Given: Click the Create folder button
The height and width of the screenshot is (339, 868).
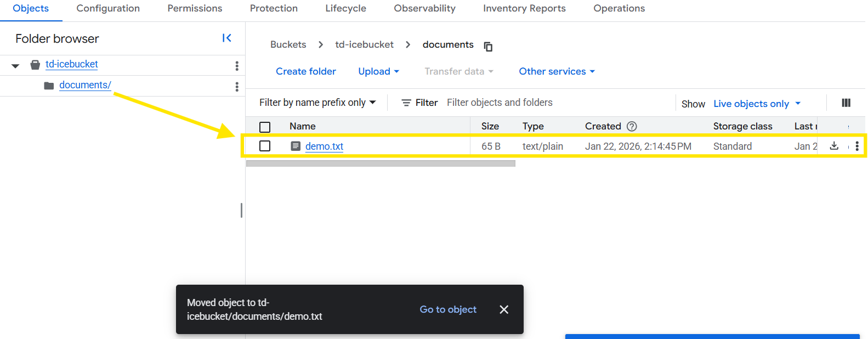Looking at the screenshot, I should click(306, 71).
